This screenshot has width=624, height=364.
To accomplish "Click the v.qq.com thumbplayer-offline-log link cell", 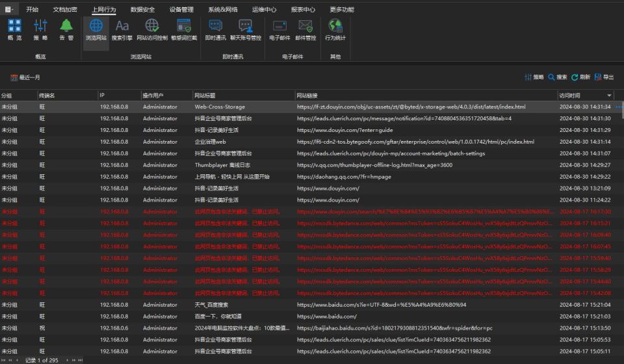I will coord(374,165).
